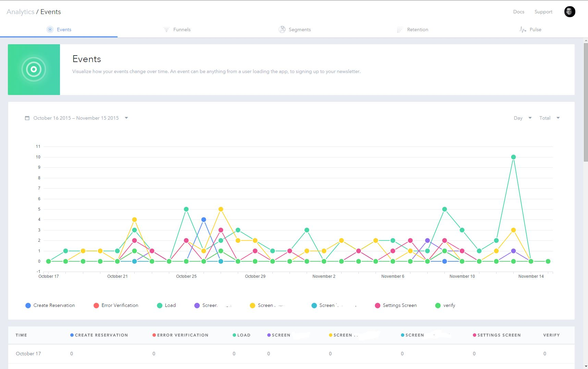Click the Settings Screen pink legend swatch
Screen dimensions: 588x369
(x=377, y=306)
